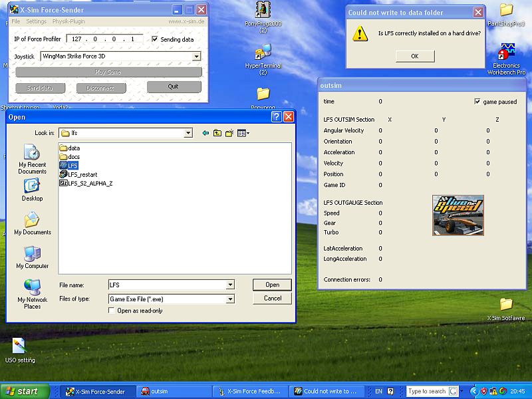The height and width of the screenshot is (399, 532).
Task: Open the X Sim Software desktop folder
Action: click(x=506, y=309)
